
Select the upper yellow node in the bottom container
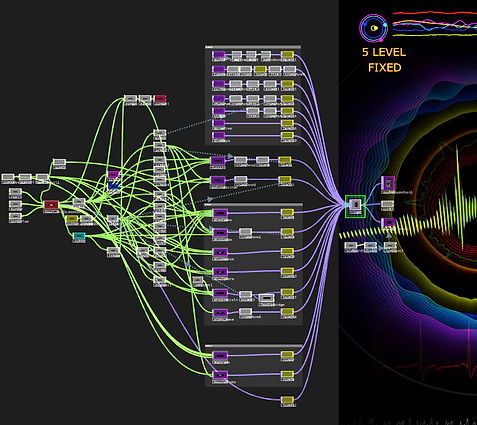pos(287,355)
